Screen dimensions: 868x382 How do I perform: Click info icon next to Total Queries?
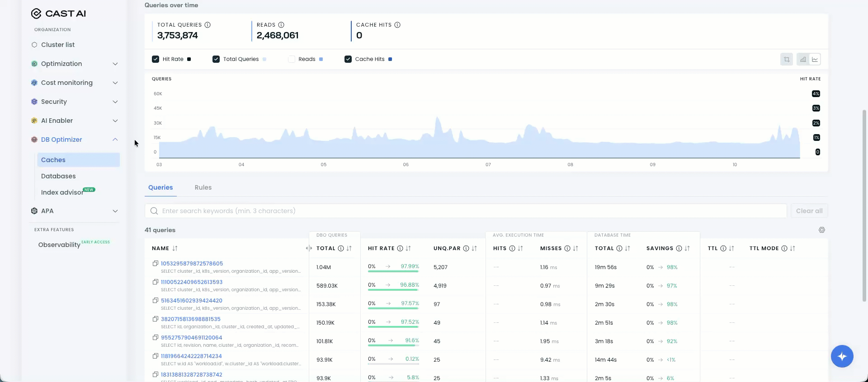coord(208,25)
